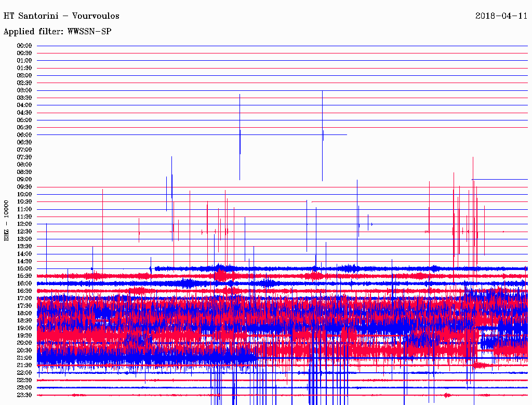Select the 19:00 time row label
The height and width of the screenshot is (405, 532).
tap(24, 328)
